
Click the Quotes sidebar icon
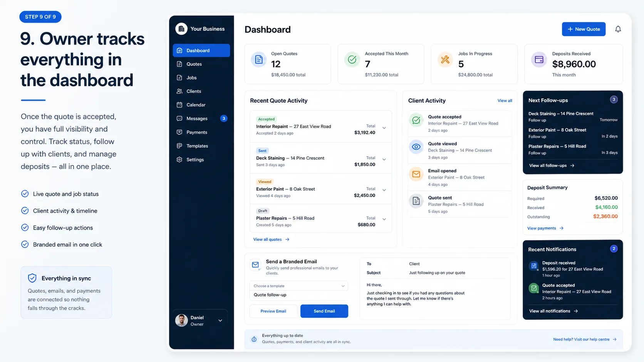click(x=179, y=64)
